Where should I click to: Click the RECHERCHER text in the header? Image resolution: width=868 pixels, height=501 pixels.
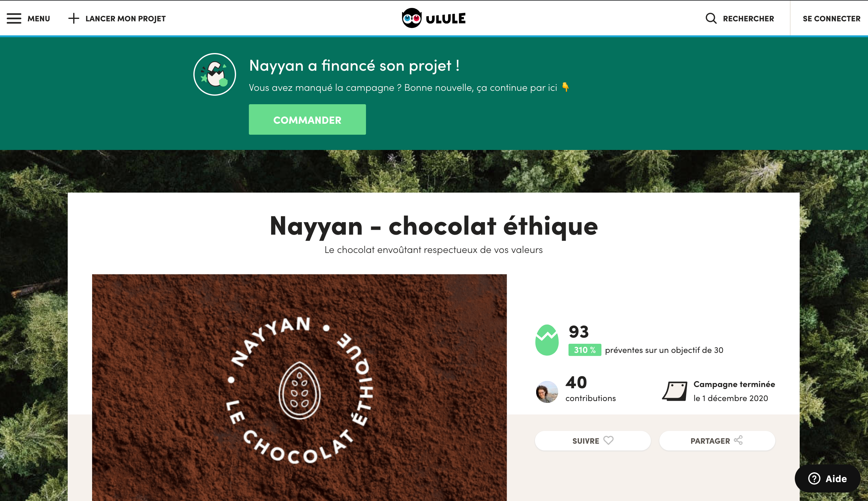click(748, 19)
